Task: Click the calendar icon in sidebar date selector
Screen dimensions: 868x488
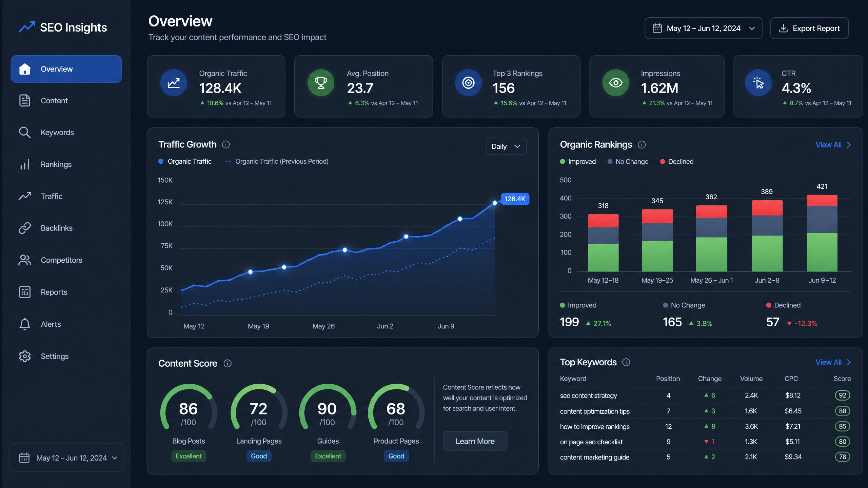Action: coord(24,457)
